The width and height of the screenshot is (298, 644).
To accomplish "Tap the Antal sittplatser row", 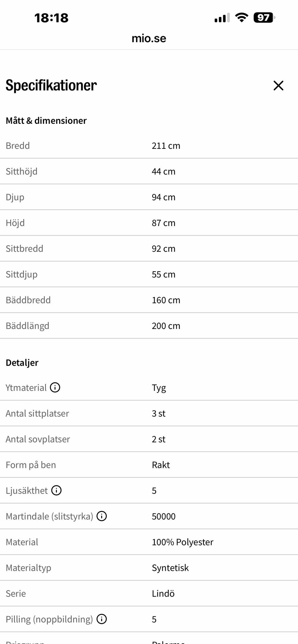I will [149, 413].
